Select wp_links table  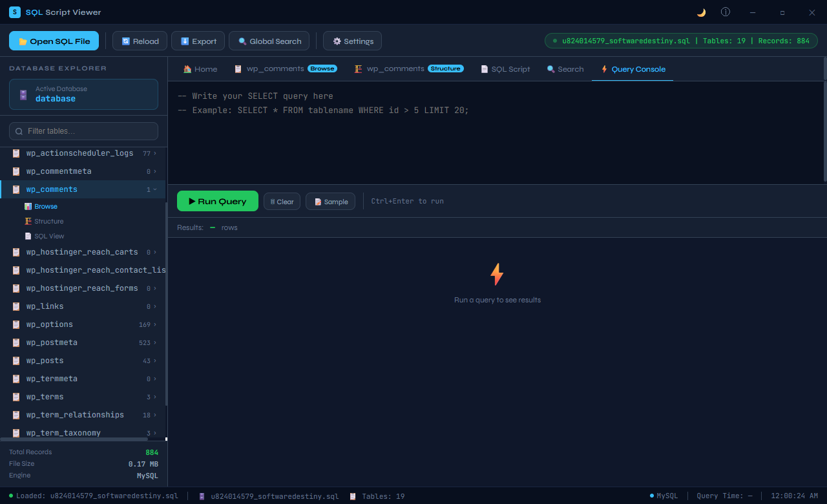pyautogui.click(x=83, y=306)
